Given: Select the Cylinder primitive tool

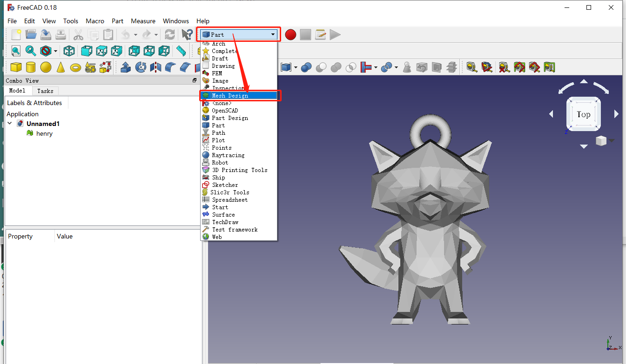Looking at the screenshot, I should (x=31, y=67).
